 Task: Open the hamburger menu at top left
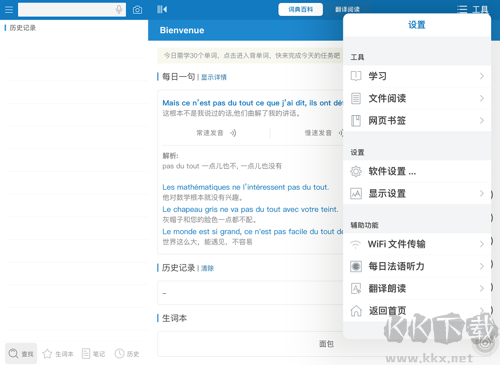coord(9,10)
